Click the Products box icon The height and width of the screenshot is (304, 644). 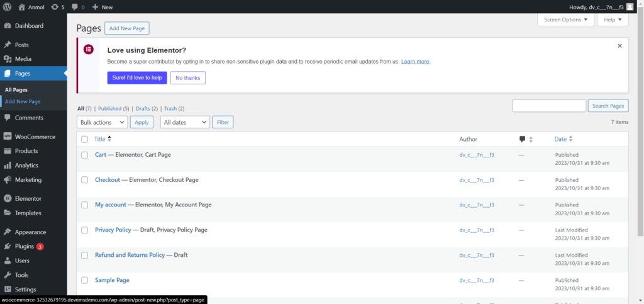(8, 151)
